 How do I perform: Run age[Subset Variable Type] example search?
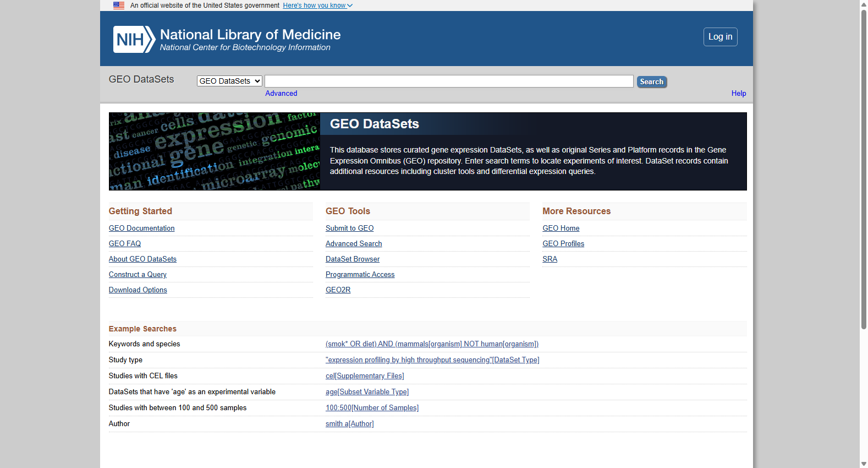[x=367, y=392]
